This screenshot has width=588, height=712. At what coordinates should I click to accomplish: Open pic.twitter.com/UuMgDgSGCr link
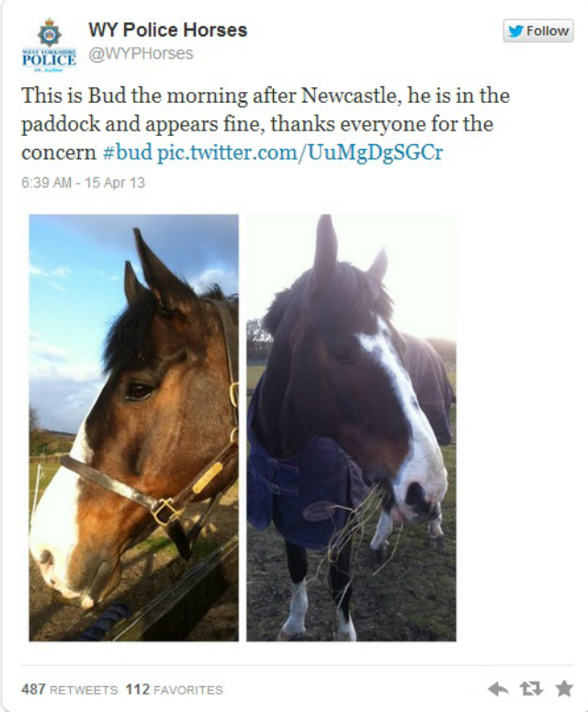pyautogui.click(x=300, y=153)
